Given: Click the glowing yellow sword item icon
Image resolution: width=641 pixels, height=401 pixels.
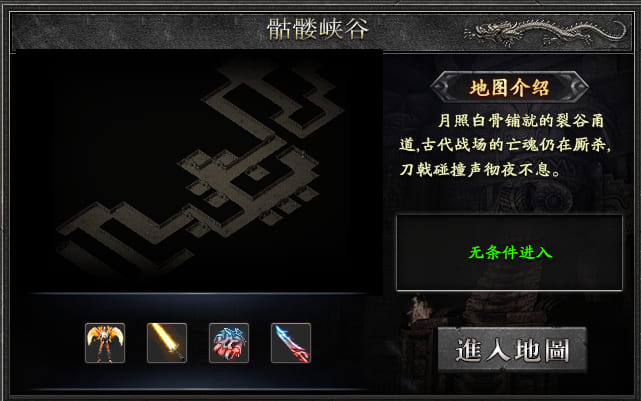Looking at the screenshot, I should pos(167,343).
